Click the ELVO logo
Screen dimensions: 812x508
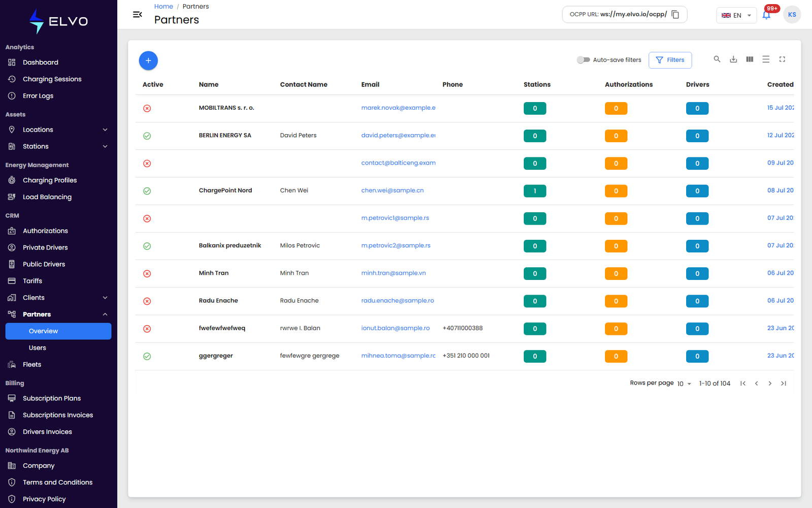coord(58,21)
